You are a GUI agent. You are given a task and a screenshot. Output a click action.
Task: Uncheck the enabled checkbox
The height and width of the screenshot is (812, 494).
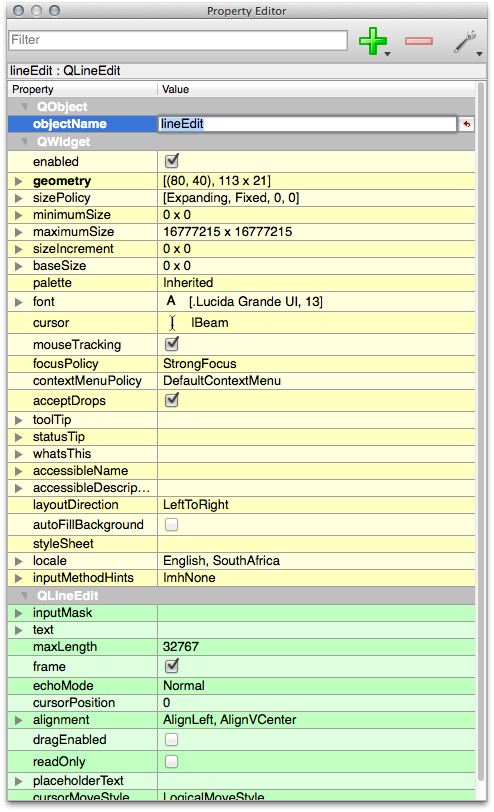tap(172, 161)
